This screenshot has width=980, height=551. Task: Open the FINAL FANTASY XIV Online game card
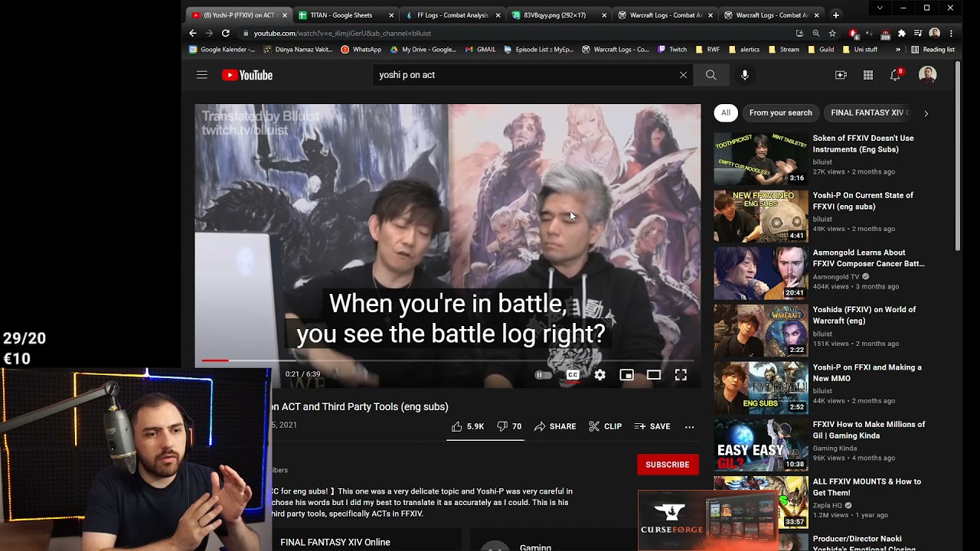(365, 540)
